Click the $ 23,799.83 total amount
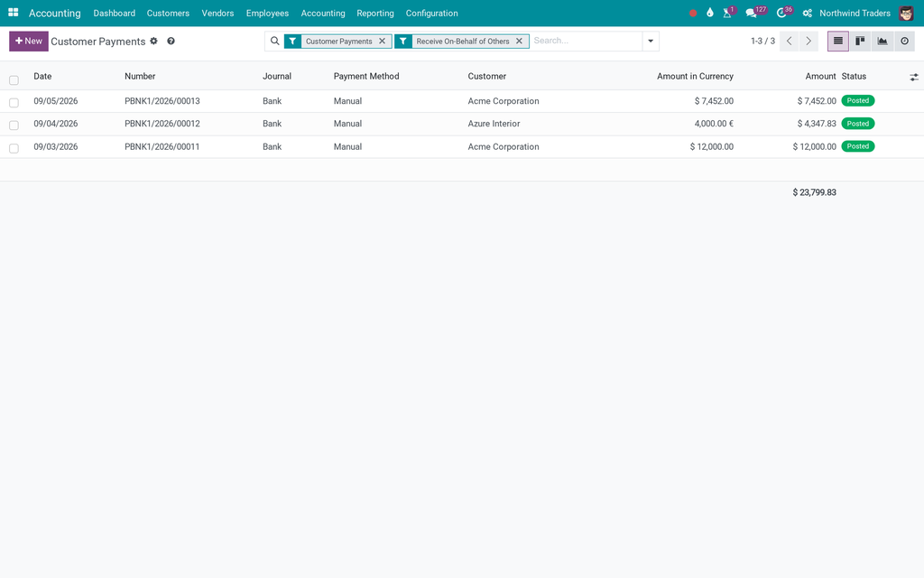924x578 pixels. pyautogui.click(x=815, y=192)
